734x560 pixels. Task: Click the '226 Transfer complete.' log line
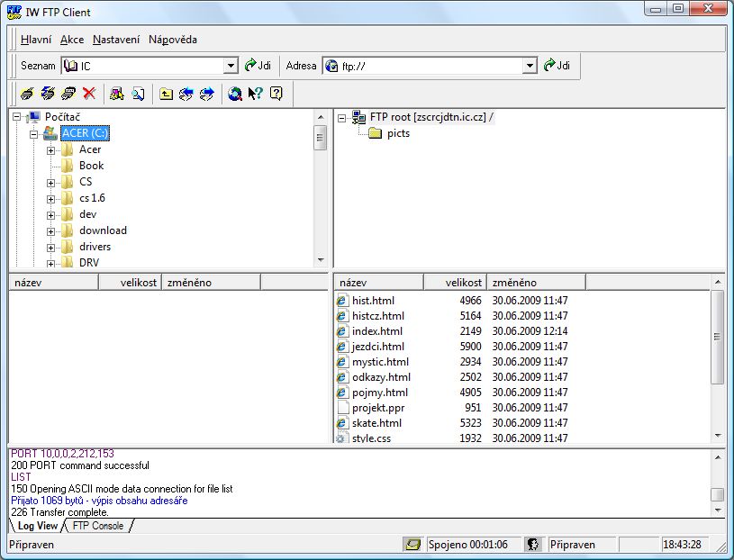[60, 511]
